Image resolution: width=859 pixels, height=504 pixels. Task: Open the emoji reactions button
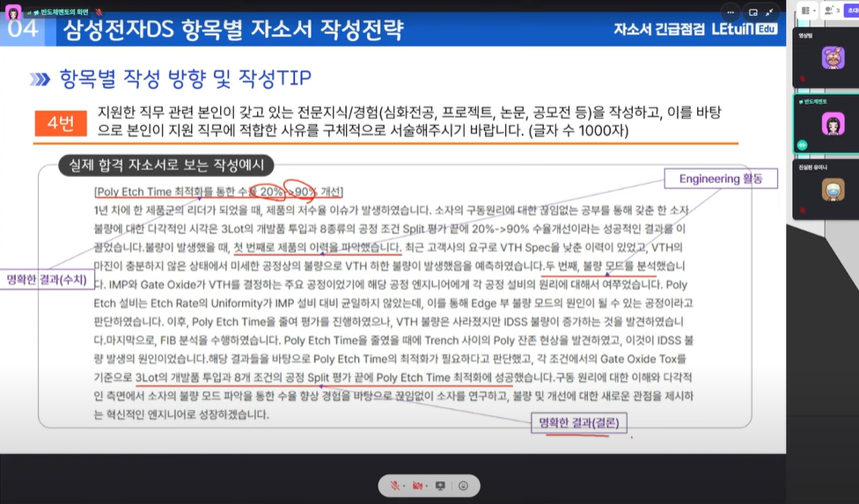[x=463, y=486]
